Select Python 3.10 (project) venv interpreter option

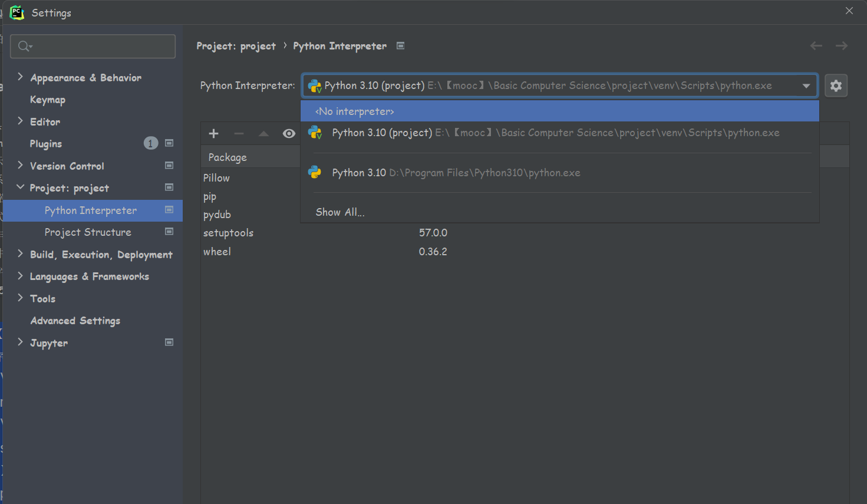(x=560, y=133)
